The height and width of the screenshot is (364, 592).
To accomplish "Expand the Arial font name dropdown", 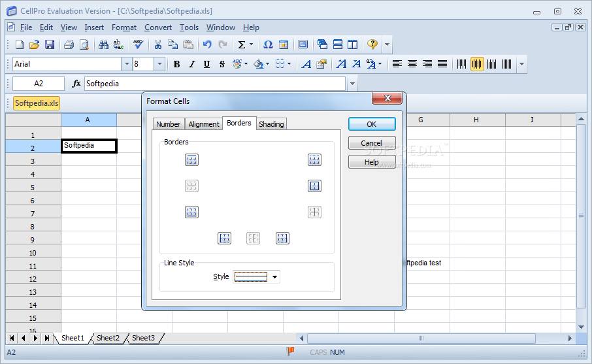I will pos(127,64).
